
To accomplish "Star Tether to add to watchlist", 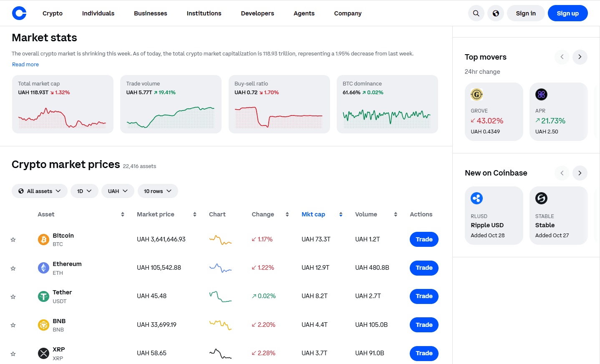I will [x=13, y=297].
